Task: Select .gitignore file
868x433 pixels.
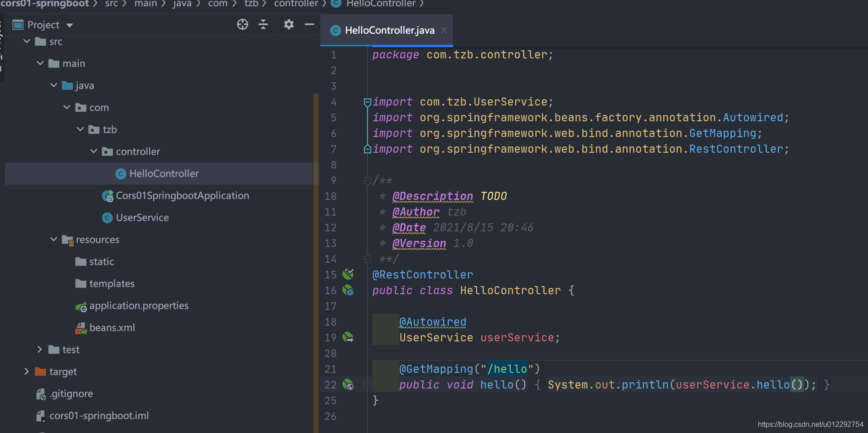Action: point(71,394)
